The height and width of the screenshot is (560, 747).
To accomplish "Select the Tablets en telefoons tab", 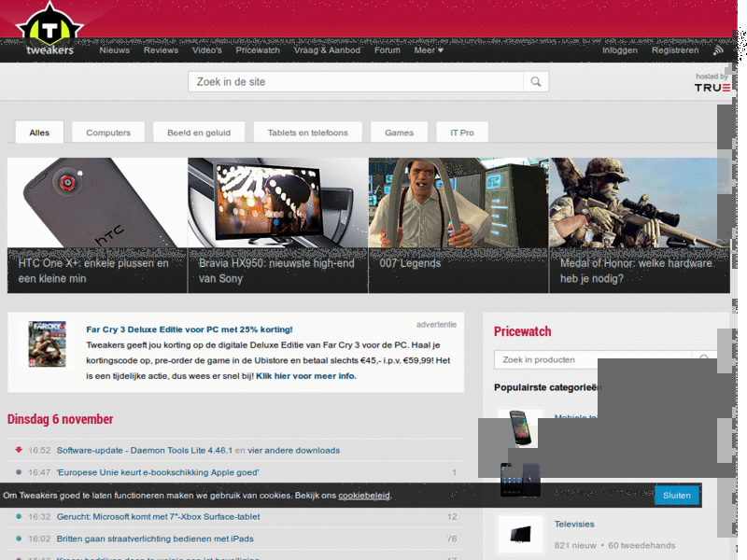I will pos(307,133).
